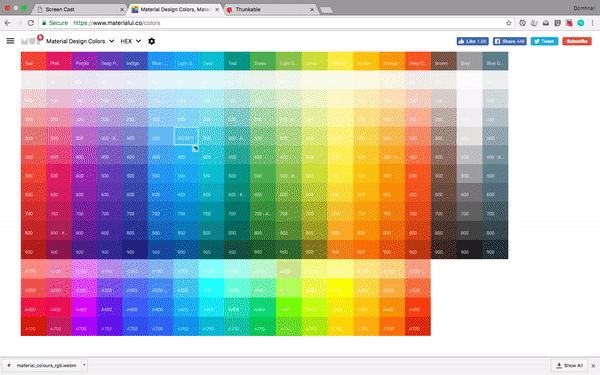This screenshot has width=600, height=375.
Task: Pick the Deep Orange A400 swatch
Action: point(418,308)
